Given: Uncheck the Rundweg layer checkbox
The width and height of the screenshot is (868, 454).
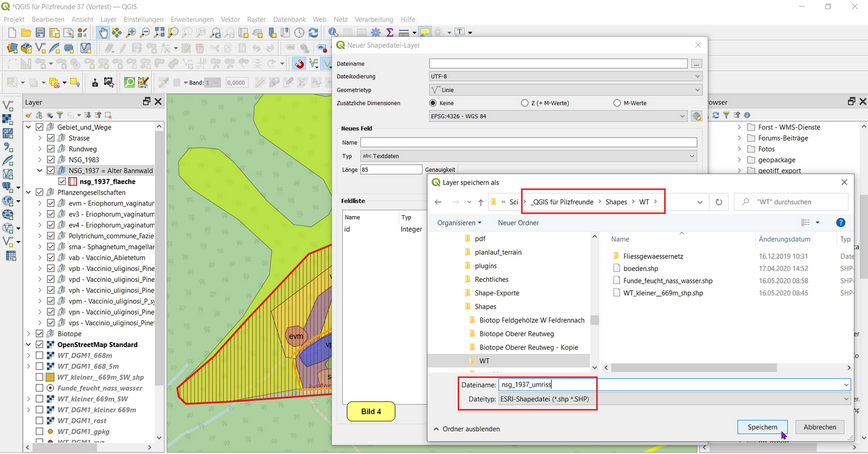Looking at the screenshot, I should [x=50, y=149].
